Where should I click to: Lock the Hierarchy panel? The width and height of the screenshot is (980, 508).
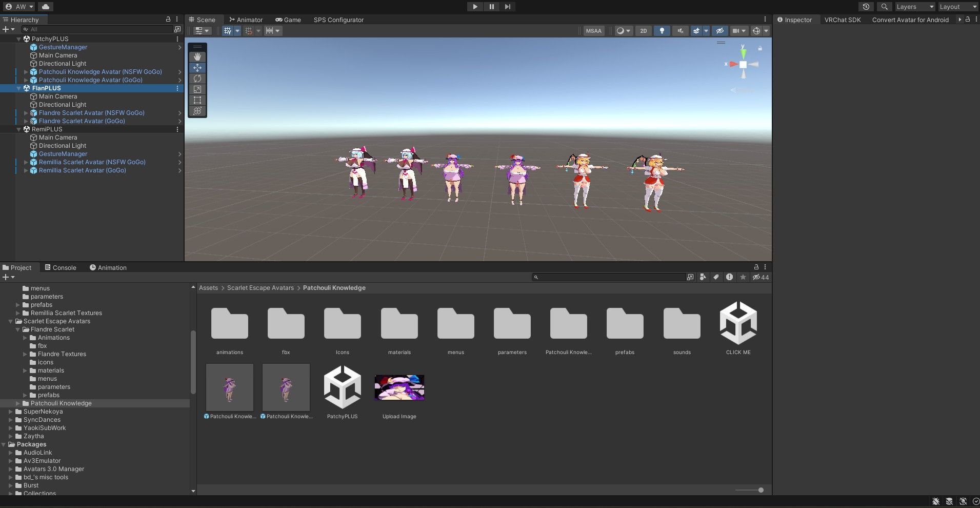tap(168, 19)
